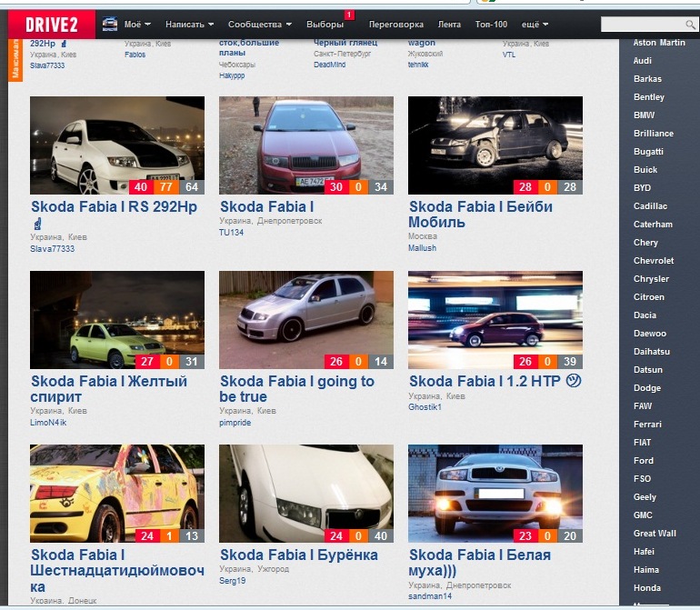Open the Бейби Мобиль car thumbnail
Viewport: 700px width, 610px height.
(495, 145)
